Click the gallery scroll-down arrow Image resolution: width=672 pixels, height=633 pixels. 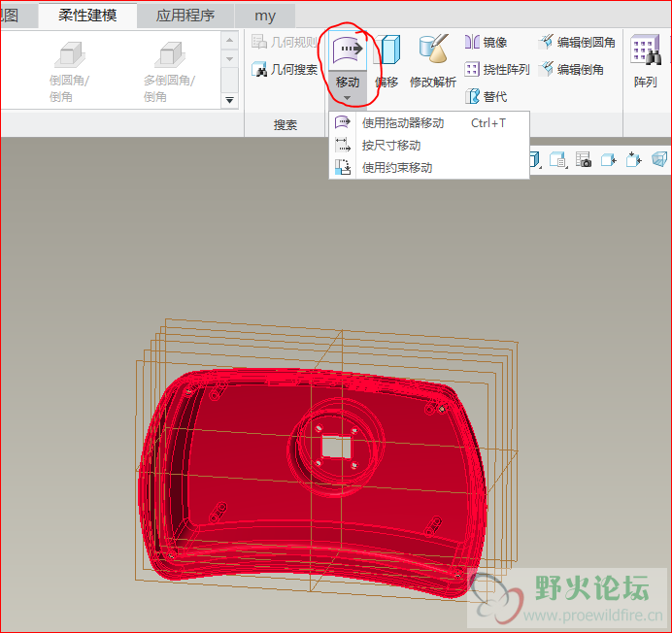[x=230, y=58]
